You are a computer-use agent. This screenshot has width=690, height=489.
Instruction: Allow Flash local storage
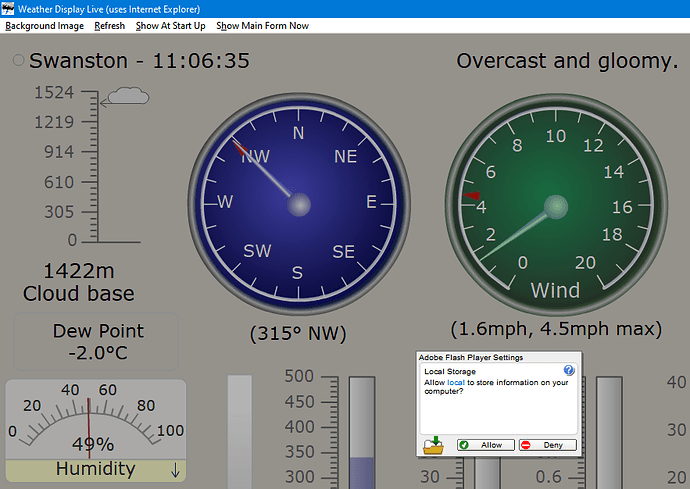pyautogui.click(x=485, y=445)
